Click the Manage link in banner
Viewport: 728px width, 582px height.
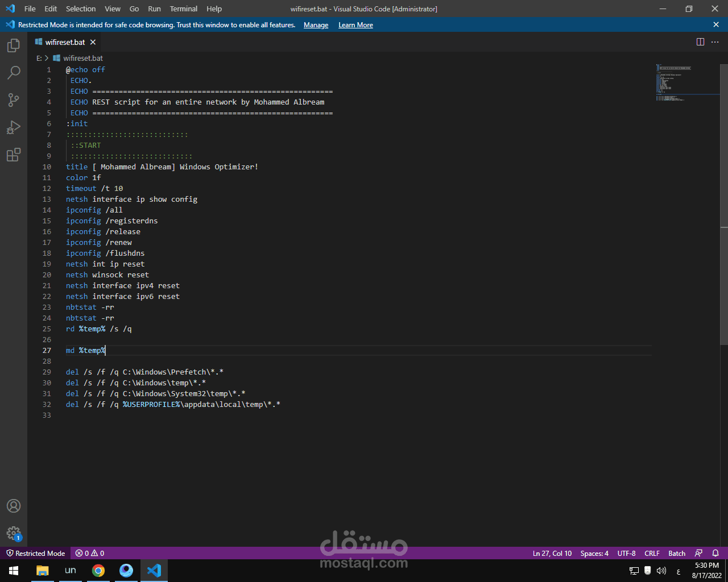[316, 25]
